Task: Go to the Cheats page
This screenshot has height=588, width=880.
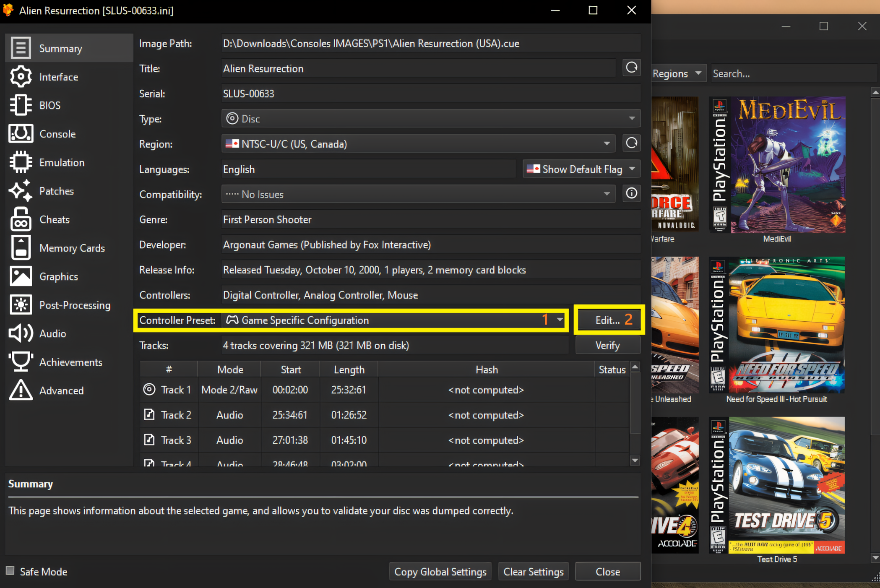Action: pyautogui.click(x=54, y=219)
